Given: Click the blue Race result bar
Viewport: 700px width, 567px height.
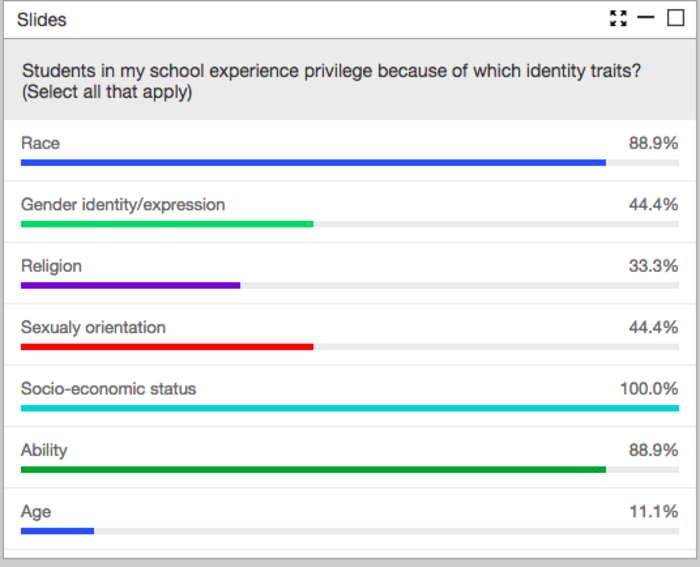Looking at the screenshot, I should point(313,162).
